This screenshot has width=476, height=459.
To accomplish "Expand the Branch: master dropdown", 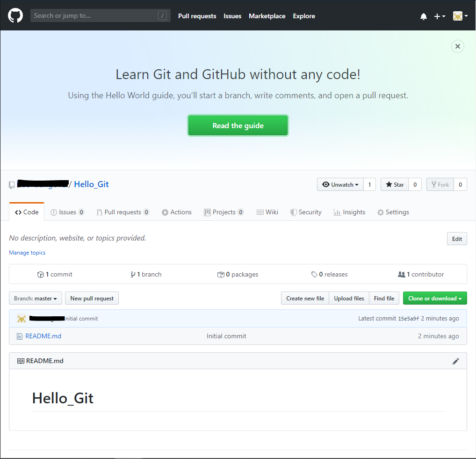I will tap(36, 299).
